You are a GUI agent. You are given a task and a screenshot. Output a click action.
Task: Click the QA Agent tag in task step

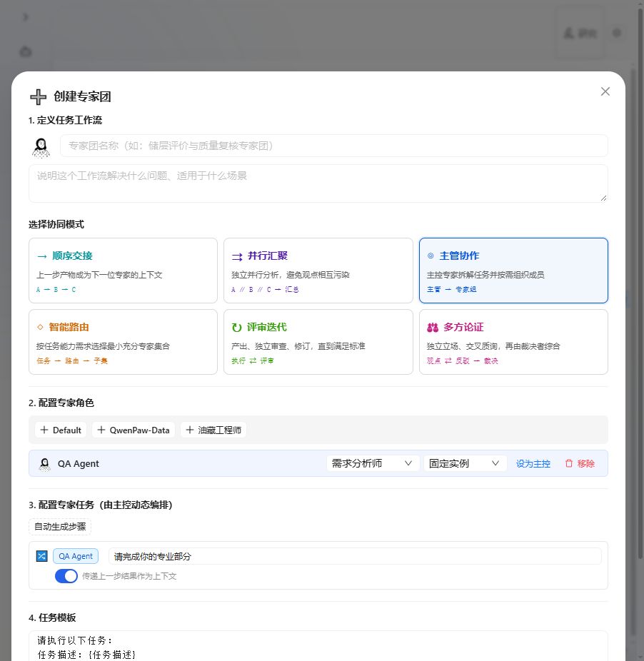[x=76, y=556]
